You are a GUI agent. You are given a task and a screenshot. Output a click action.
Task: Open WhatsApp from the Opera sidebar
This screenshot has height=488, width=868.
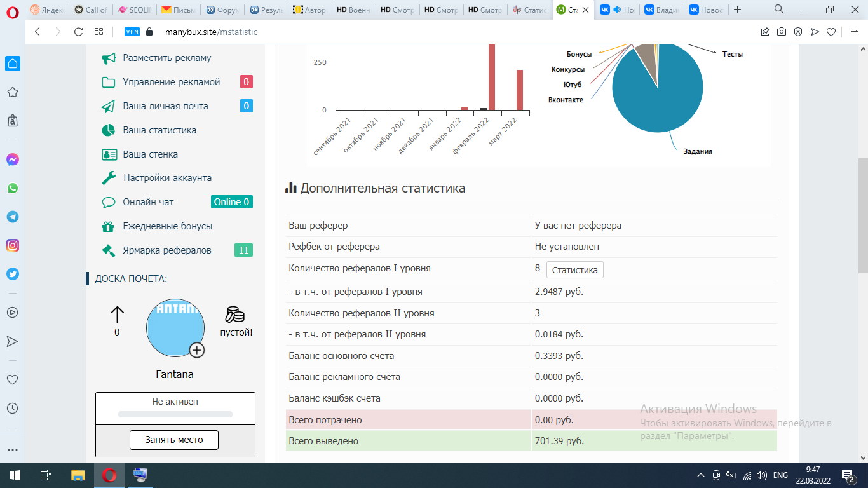point(13,188)
